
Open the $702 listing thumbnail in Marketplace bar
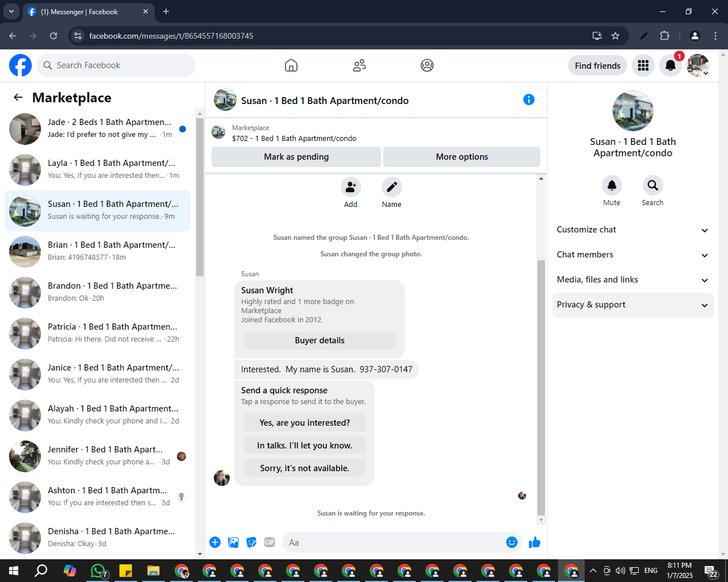[x=218, y=132]
